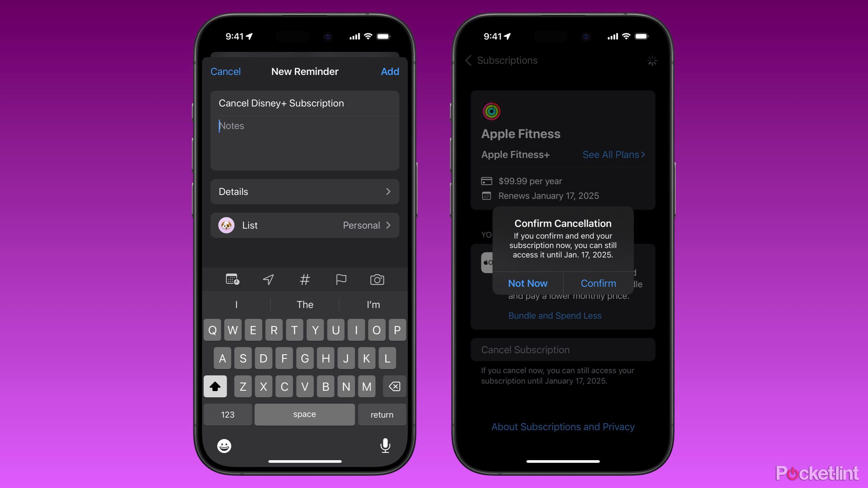Viewport: 868px width, 488px height.
Task: Tap the Confirm cancellation button
Action: coord(598,283)
